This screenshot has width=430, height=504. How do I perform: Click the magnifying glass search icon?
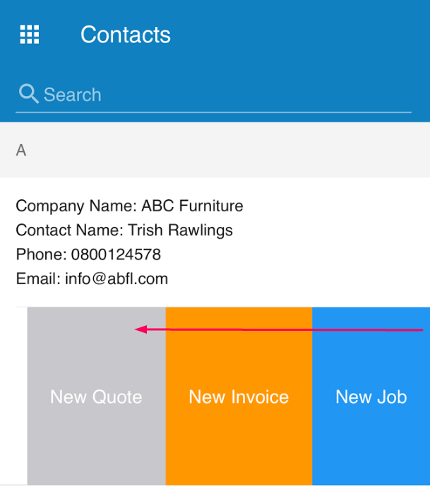click(28, 94)
